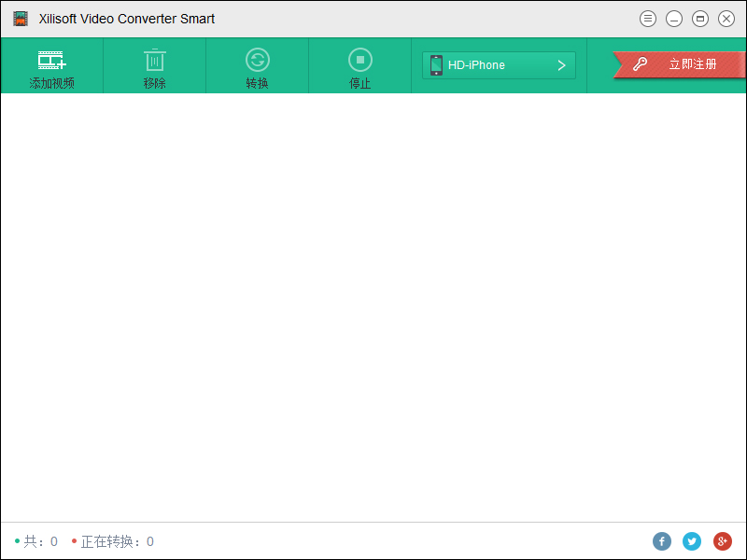Select the 添加视频 (Add Video) icon
Image resolution: width=747 pixels, height=560 pixels.
tap(51, 58)
